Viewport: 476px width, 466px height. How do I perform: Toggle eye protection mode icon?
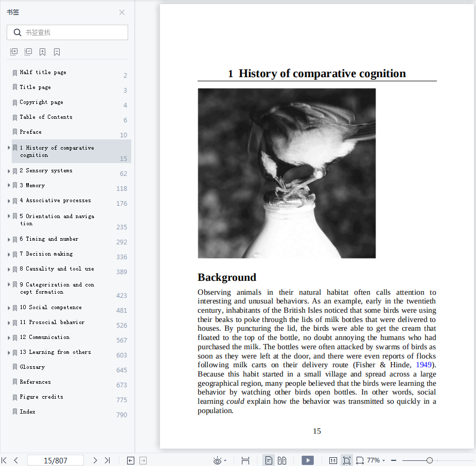(x=217, y=460)
